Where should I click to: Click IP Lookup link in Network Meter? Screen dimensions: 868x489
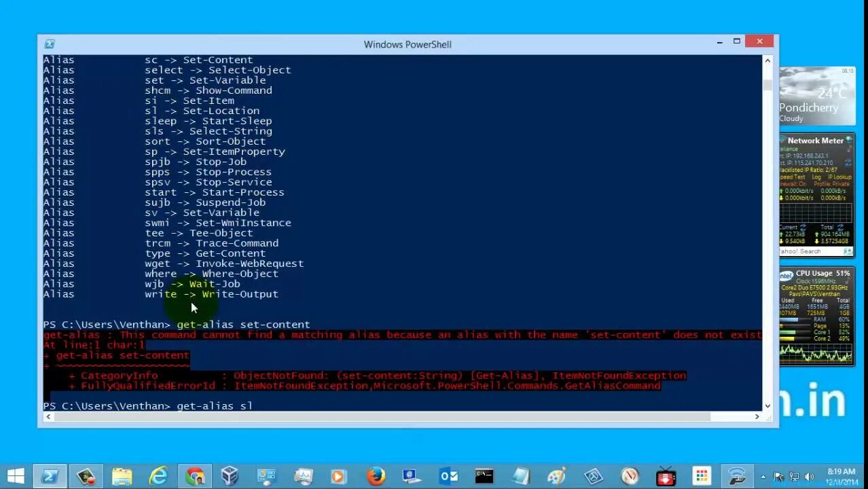[839, 177]
